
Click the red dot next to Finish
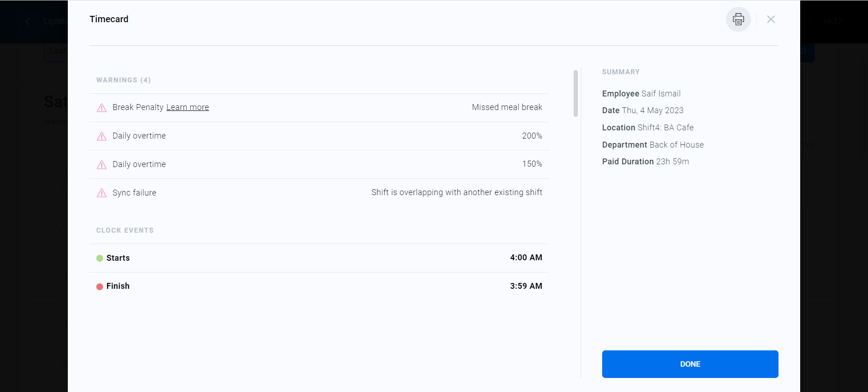pyautogui.click(x=99, y=287)
